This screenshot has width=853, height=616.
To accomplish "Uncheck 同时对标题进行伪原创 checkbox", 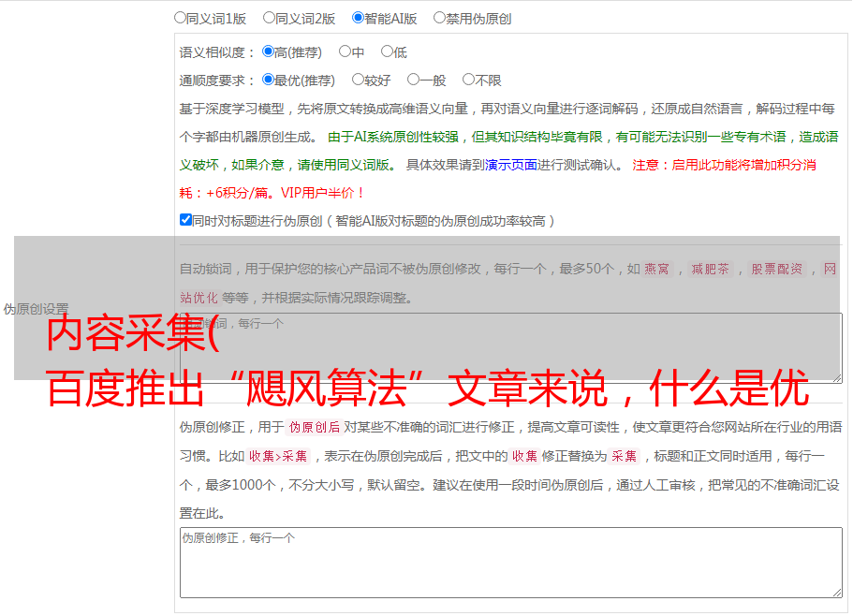I will pyautogui.click(x=185, y=220).
